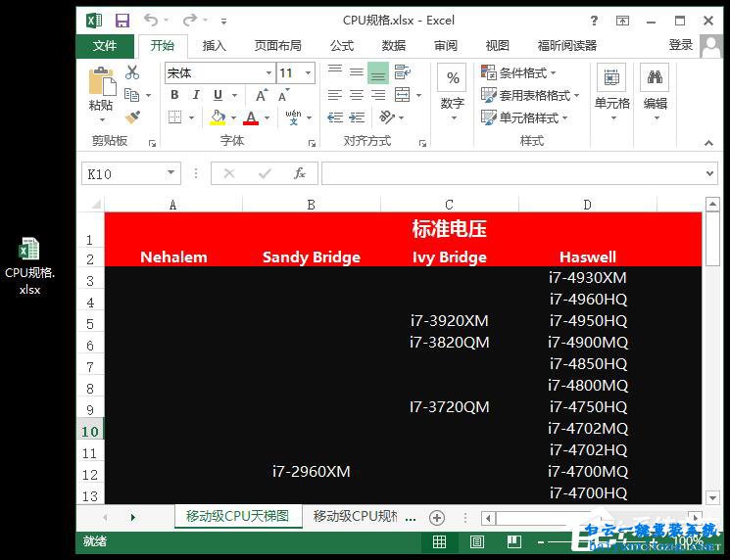730x560 pixels.
Task: Click Merge and Center icon
Action: 403,95
